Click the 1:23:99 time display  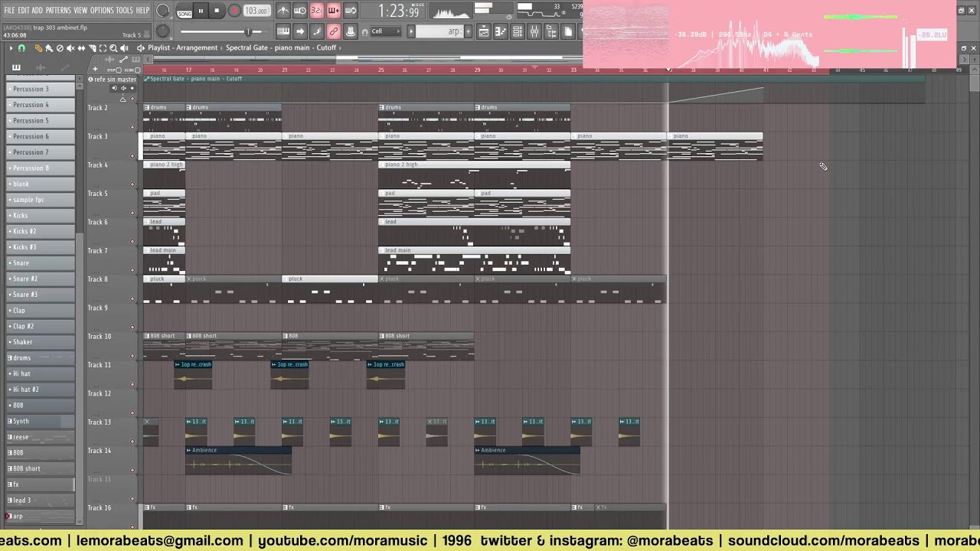coord(399,11)
